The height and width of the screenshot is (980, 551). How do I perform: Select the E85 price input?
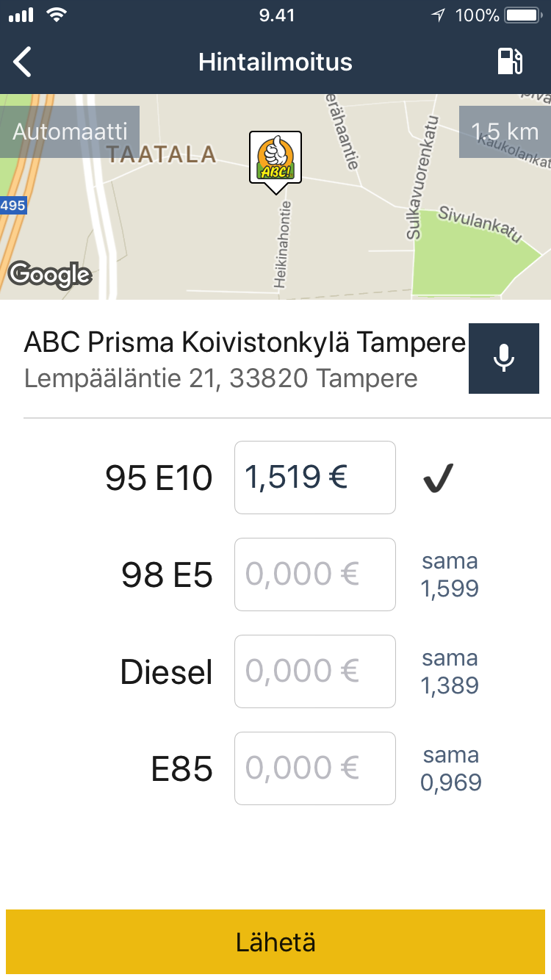click(314, 768)
